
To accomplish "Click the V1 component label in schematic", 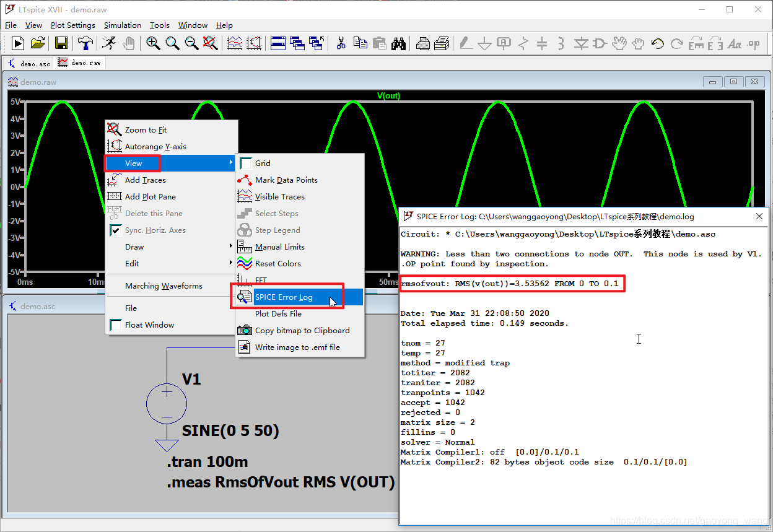I will (191, 379).
